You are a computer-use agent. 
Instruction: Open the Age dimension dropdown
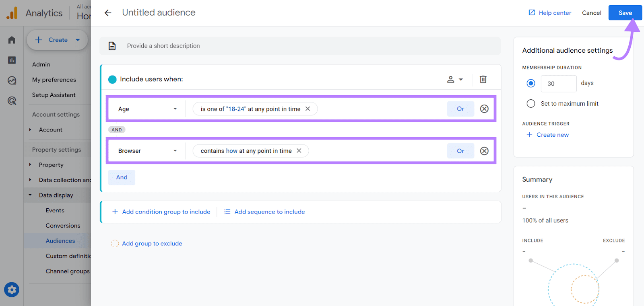click(x=147, y=109)
